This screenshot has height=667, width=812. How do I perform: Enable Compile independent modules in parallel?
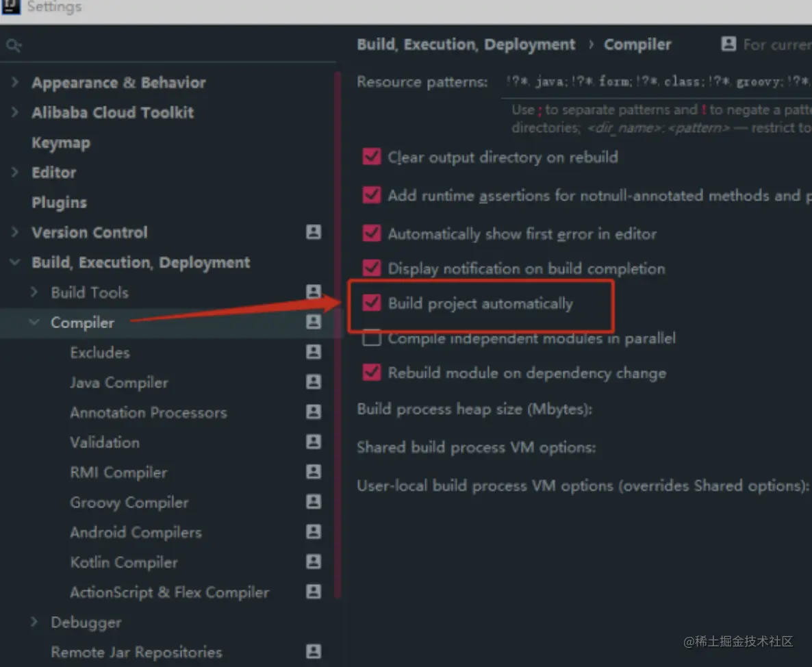coord(371,338)
